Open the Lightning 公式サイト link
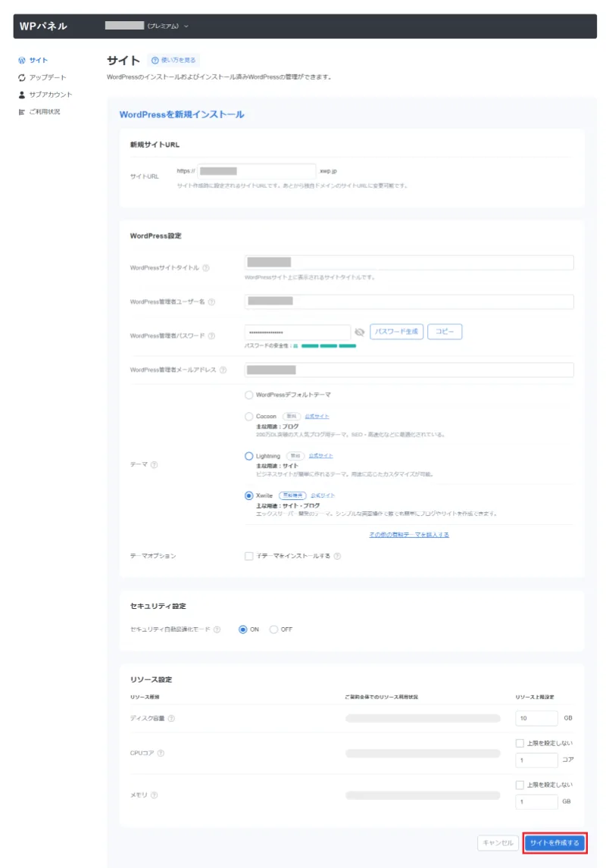The height and width of the screenshot is (868, 606). point(321,456)
